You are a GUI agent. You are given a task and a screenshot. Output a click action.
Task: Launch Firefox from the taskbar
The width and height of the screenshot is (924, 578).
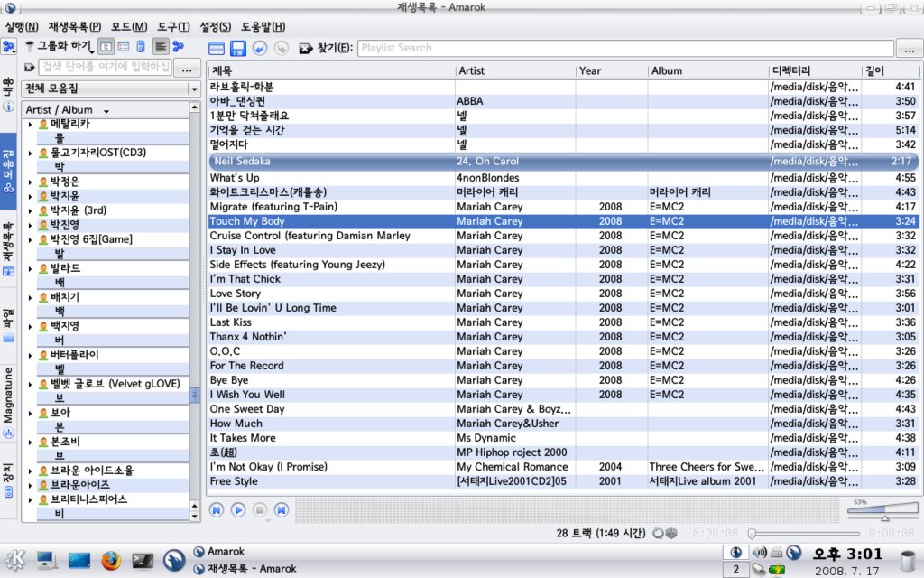coord(111,560)
